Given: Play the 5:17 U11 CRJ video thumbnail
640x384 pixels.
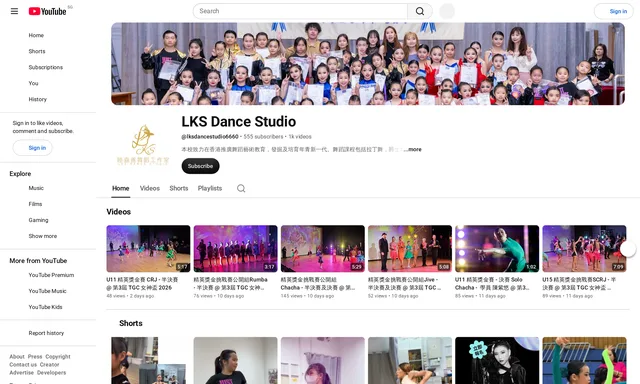Looking at the screenshot, I should tap(148, 249).
